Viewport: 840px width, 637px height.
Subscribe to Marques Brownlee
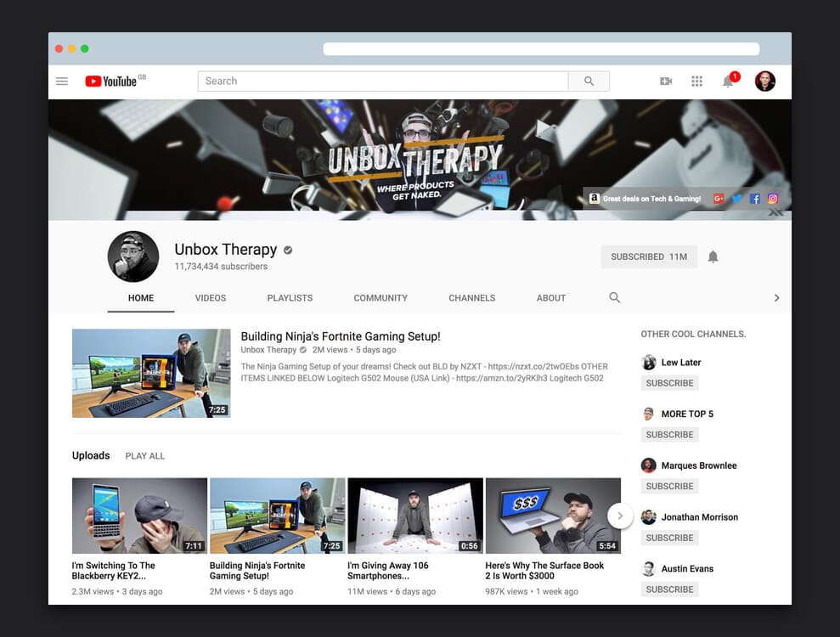click(669, 486)
